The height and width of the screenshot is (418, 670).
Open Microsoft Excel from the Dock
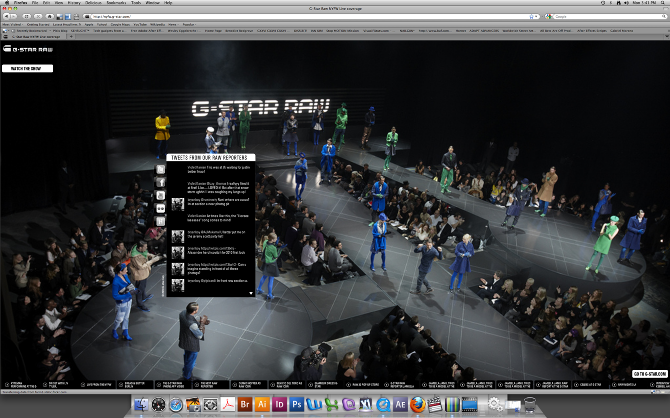331,404
